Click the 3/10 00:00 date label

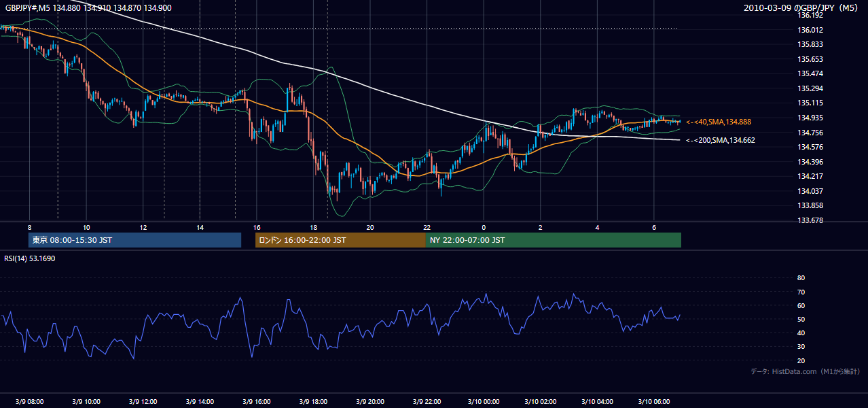[x=484, y=402]
